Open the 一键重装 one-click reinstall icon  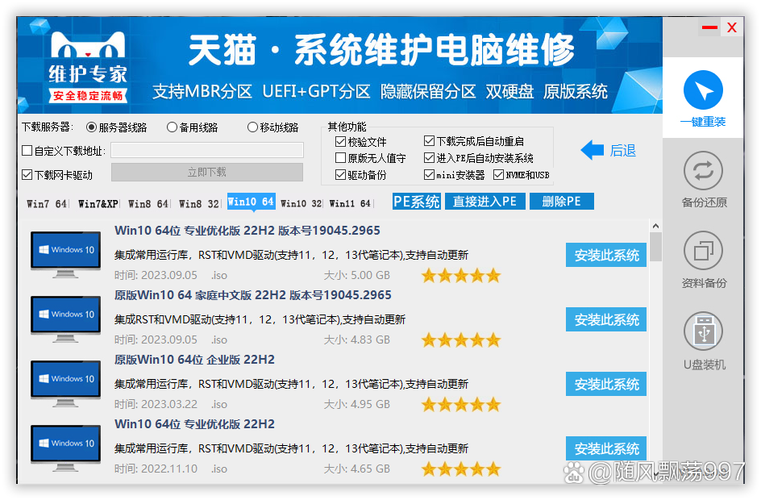click(x=703, y=90)
